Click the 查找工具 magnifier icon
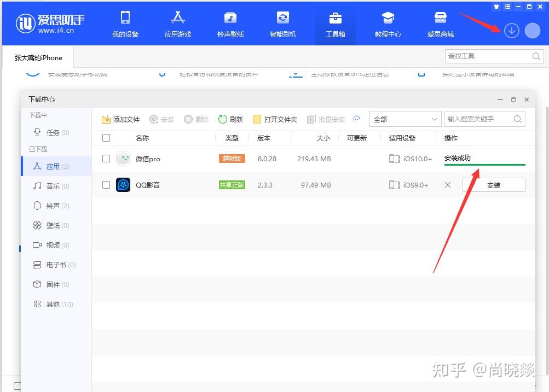The image size is (549, 392). coord(536,56)
